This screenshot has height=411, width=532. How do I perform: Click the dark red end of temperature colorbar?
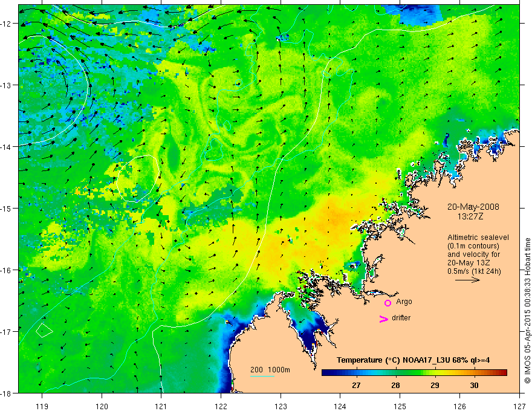(504, 372)
